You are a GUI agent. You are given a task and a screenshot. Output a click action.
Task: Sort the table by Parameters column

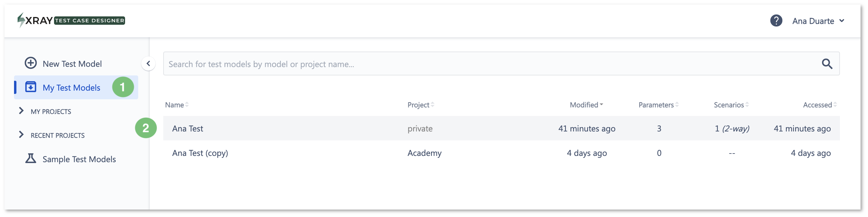pos(658,105)
